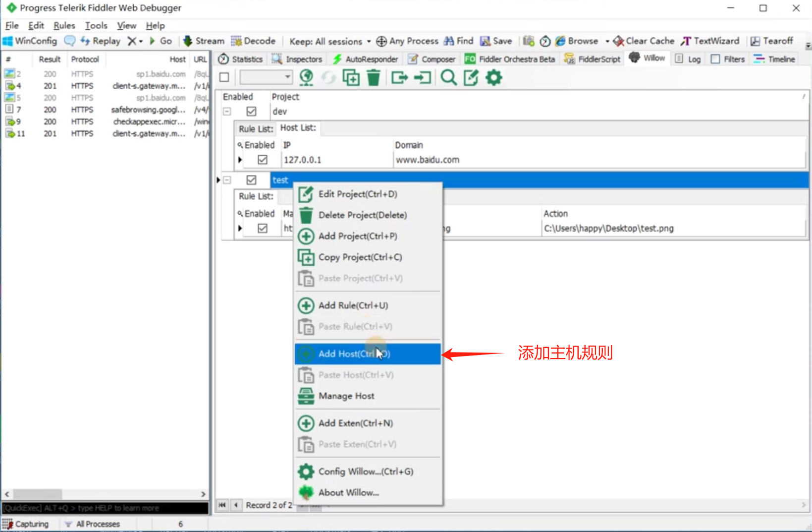This screenshot has height=532, width=812.
Task: Open the Tools menu
Action: (x=96, y=26)
